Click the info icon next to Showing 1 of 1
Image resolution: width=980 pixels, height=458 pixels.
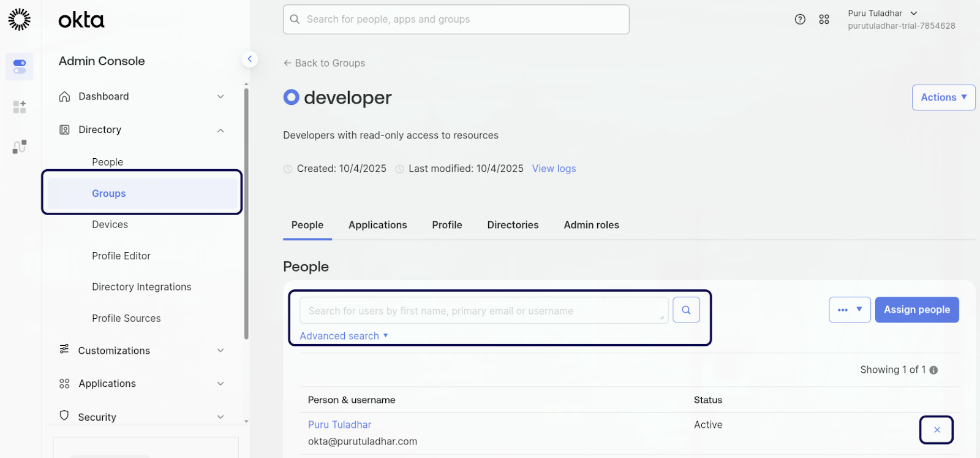933,370
